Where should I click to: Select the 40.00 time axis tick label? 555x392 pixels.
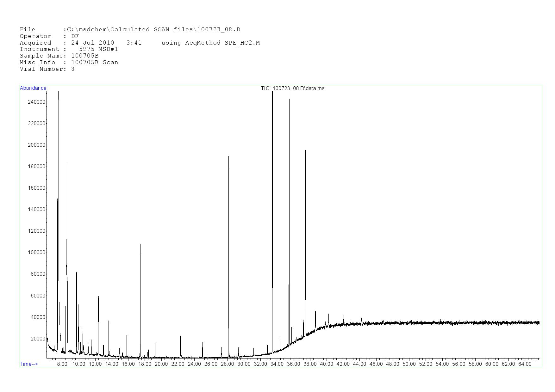[326, 364]
